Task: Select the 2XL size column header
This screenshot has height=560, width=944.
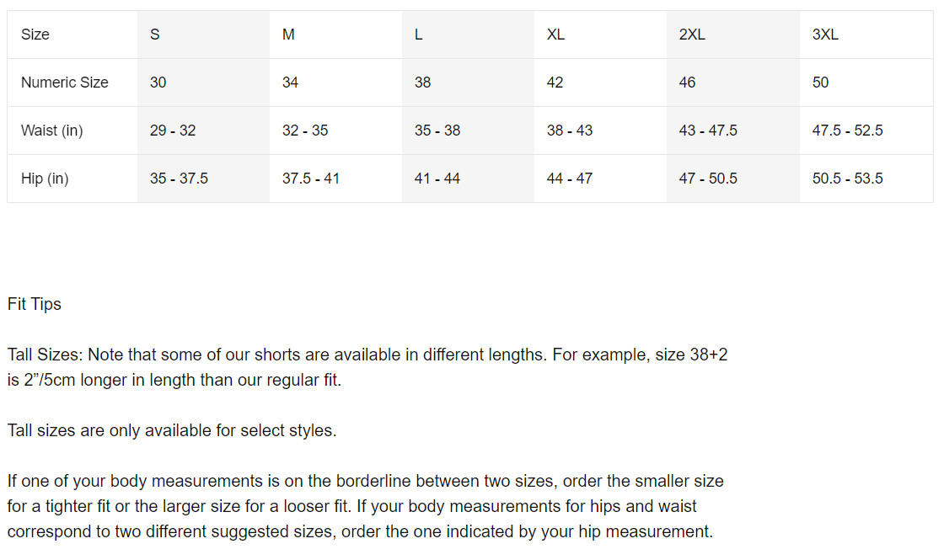Action: [x=692, y=35]
